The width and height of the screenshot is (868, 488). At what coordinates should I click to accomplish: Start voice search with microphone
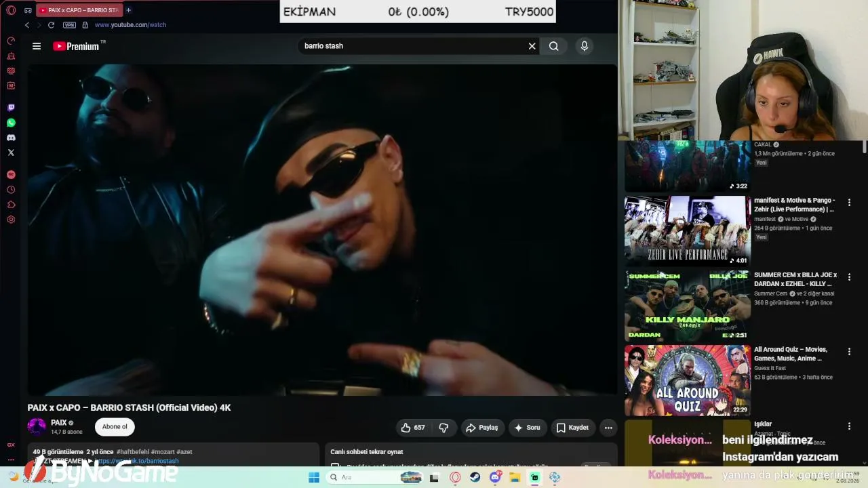pyautogui.click(x=585, y=46)
